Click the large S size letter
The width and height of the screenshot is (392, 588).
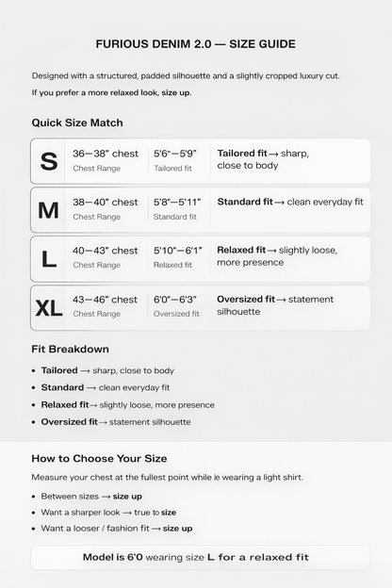click(x=49, y=161)
